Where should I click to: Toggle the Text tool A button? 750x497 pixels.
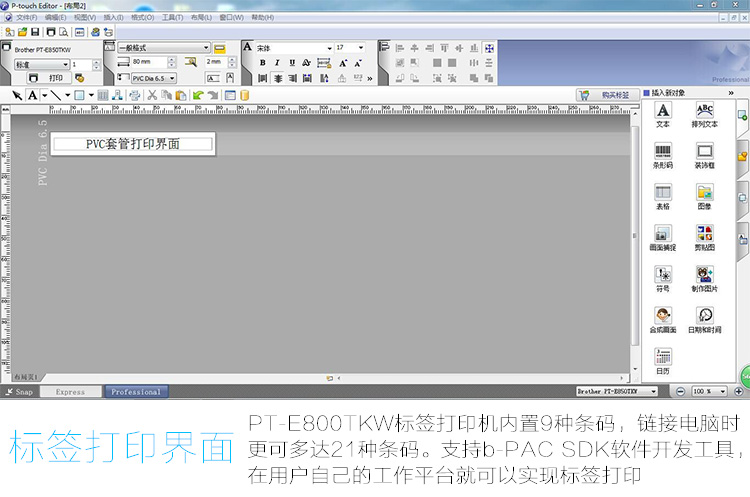pos(33,95)
